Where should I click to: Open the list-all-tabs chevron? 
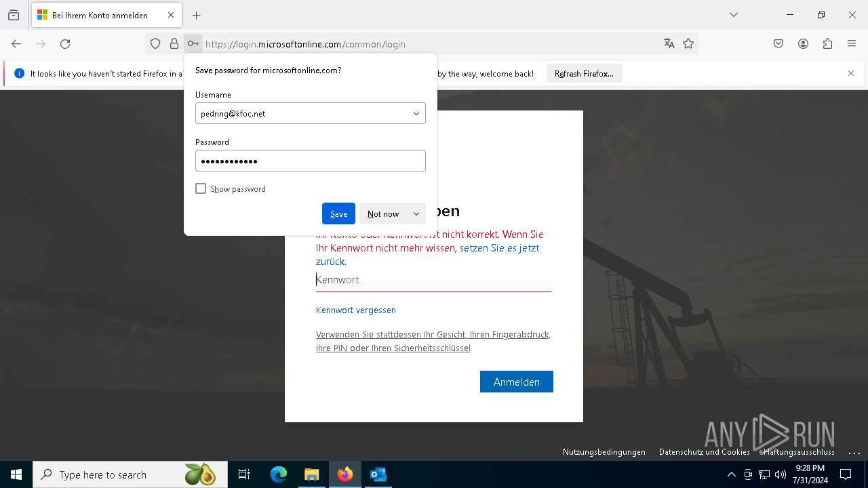(x=734, y=15)
